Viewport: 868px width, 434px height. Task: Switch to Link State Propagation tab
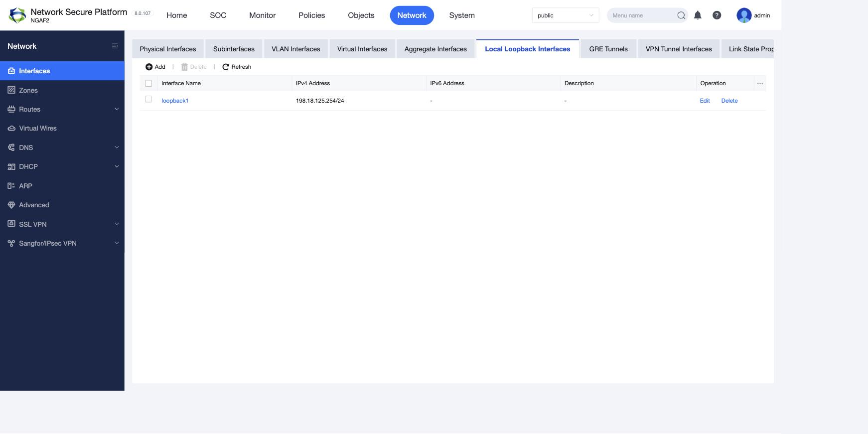[747, 49]
